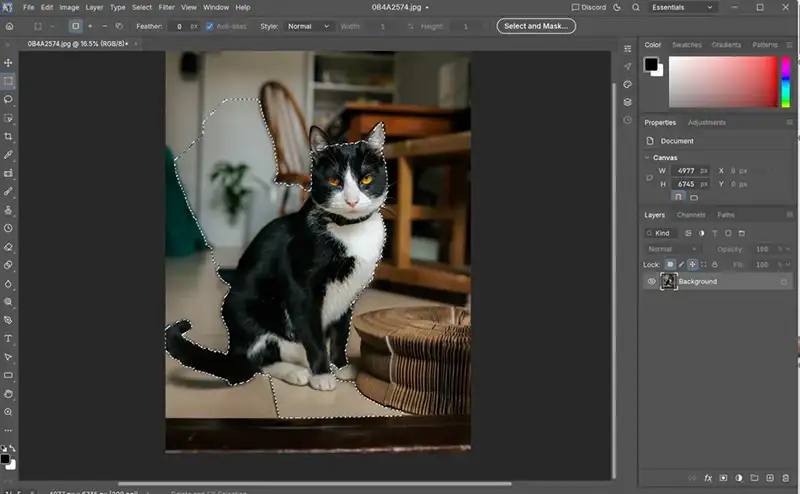This screenshot has height=494, width=800.
Task: Open the Essentials workspace dropdown
Action: click(x=682, y=8)
